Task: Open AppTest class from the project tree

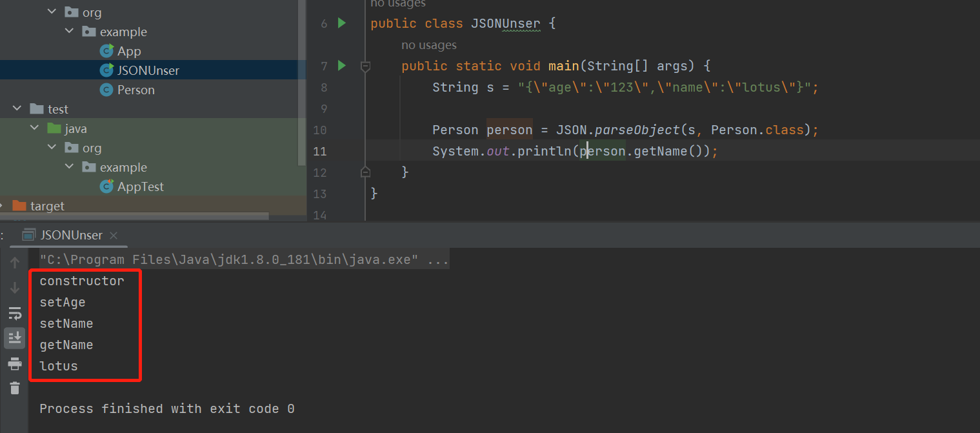Action: [x=140, y=186]
